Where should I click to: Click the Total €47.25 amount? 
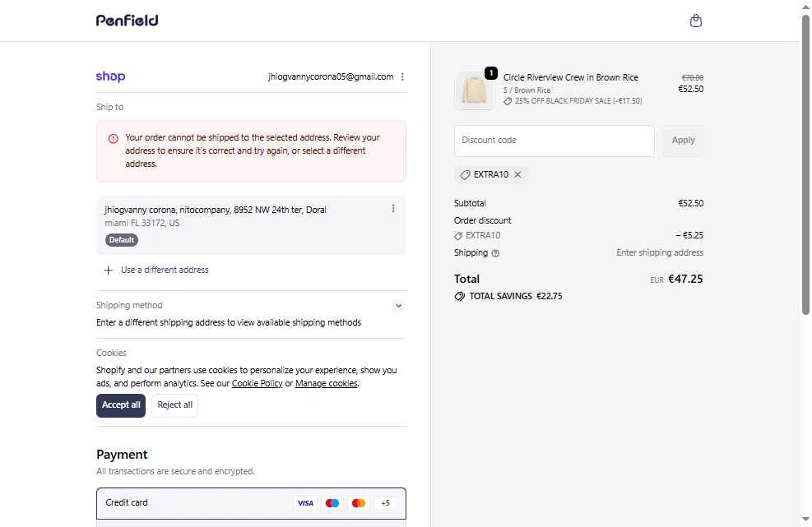click(x=685, y=279)
